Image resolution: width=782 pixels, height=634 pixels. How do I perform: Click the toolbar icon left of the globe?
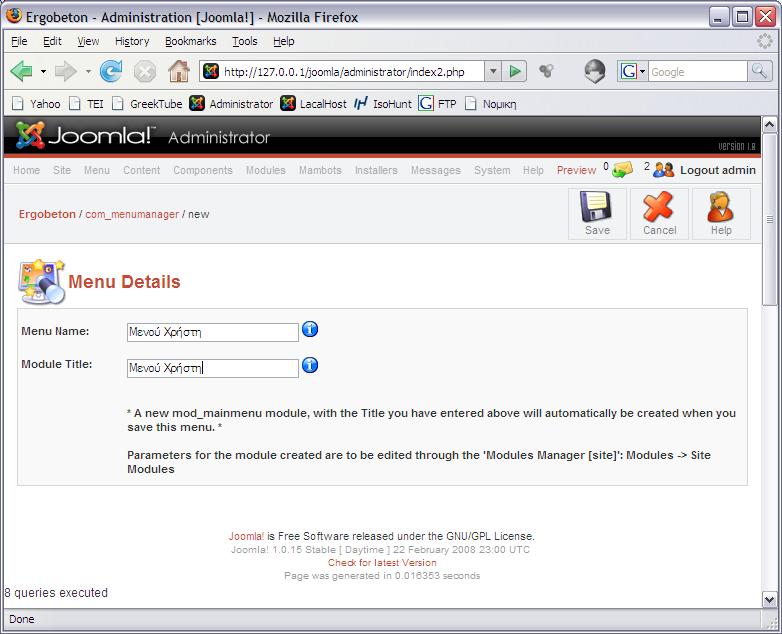[546, 71]
